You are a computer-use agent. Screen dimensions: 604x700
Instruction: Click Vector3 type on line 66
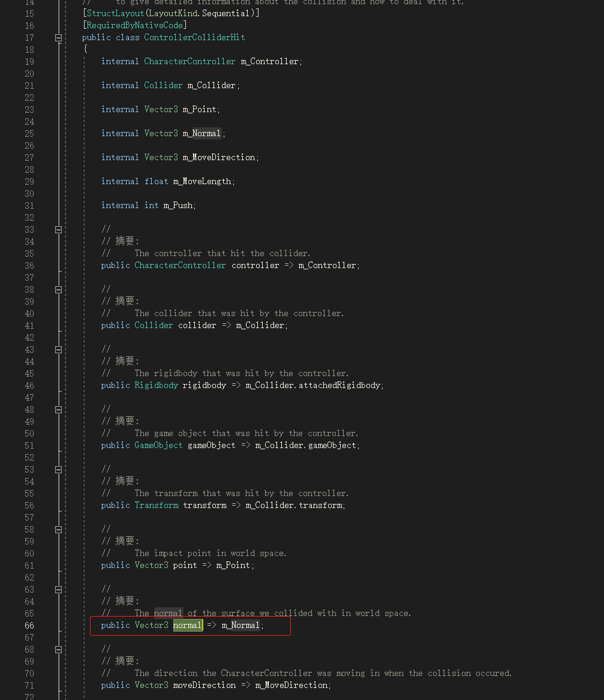click(151, 626)
